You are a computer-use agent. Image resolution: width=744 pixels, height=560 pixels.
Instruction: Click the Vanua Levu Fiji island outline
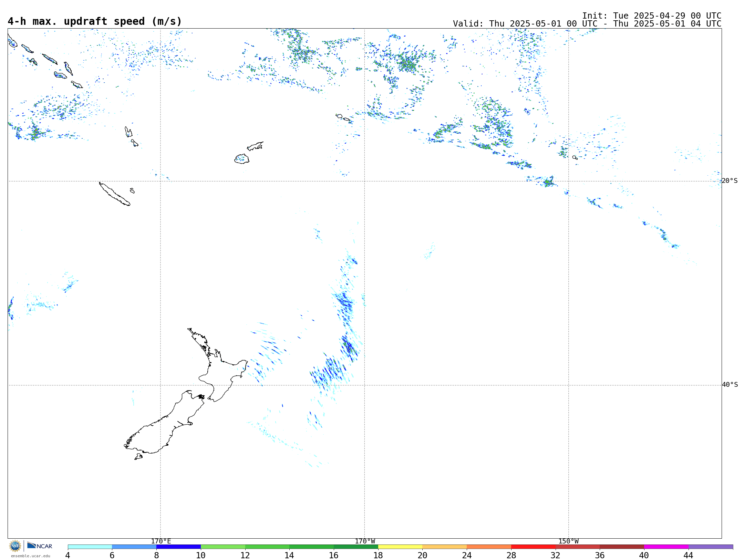coord(255,146)
